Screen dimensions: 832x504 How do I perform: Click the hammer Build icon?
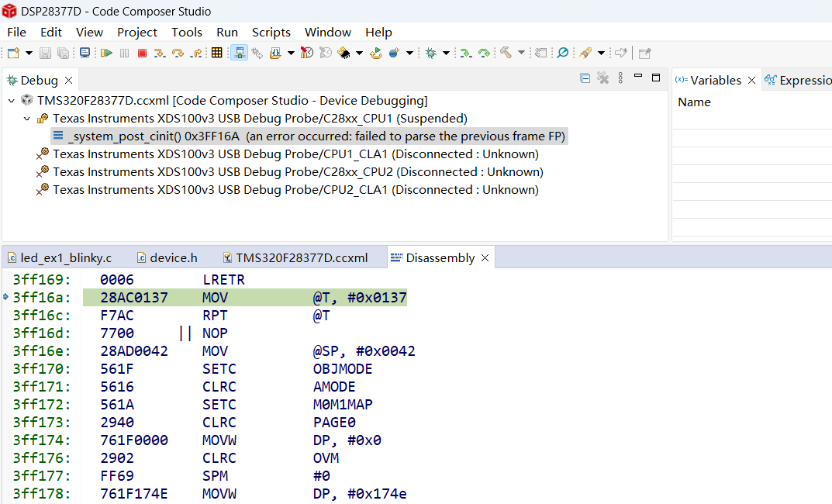tap(506, 53)
